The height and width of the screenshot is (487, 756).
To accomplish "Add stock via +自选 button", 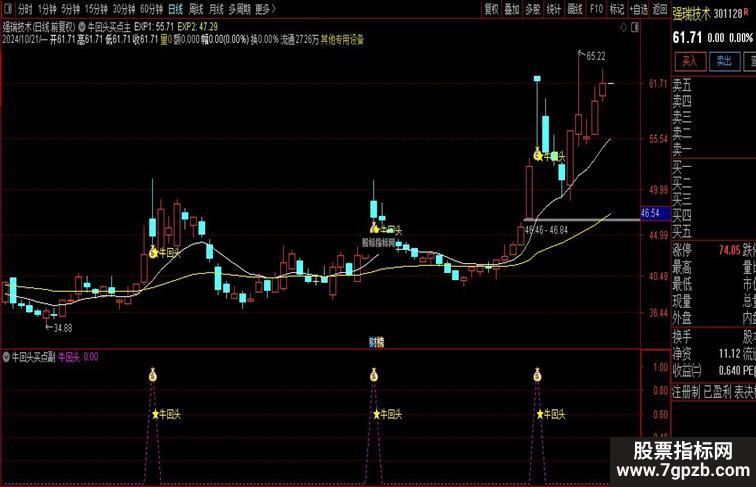I will [638, 9].
